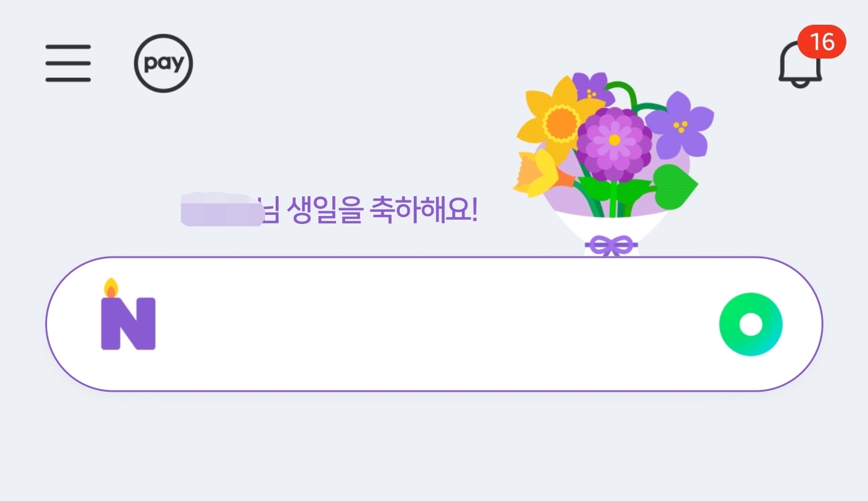The height and width of the screenshot is (501, 868).
Task: Click the violet five-petal flower on the right
Action: (x=680, y=125)
